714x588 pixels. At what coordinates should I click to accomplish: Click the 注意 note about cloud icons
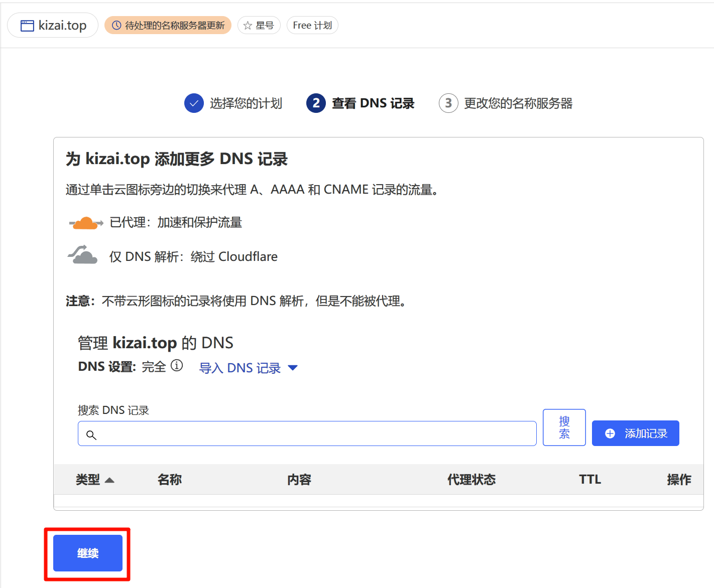pyautogui.click(x=236, y=301)
